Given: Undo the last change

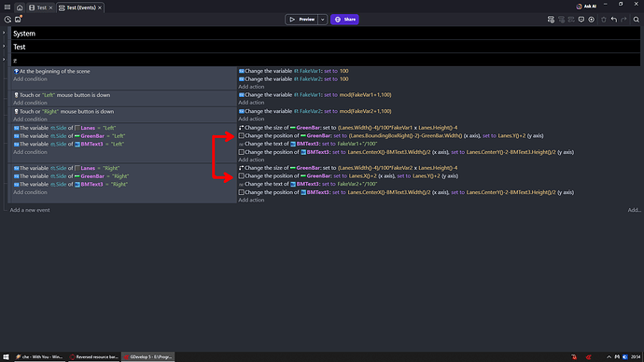Looking at the screenshot, I should 614,20.
